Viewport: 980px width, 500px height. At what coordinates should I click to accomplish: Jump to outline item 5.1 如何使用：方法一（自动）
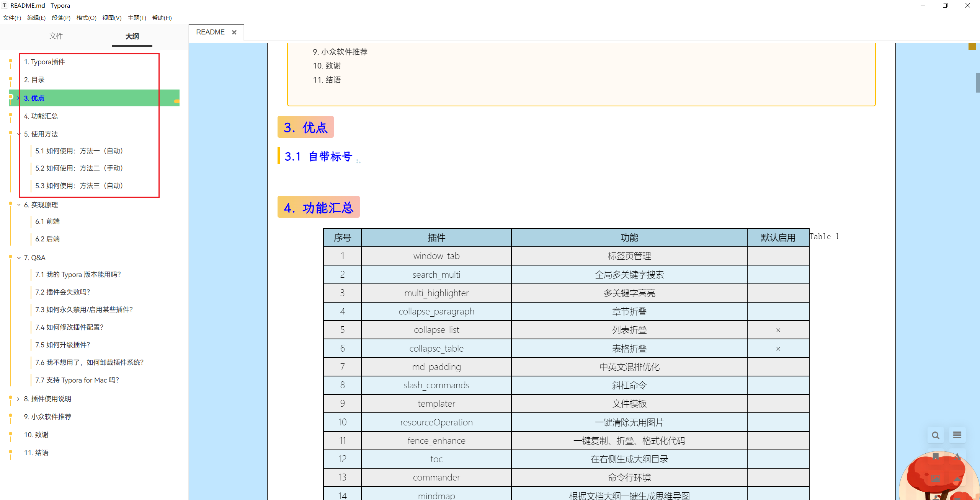coord(80,151)
